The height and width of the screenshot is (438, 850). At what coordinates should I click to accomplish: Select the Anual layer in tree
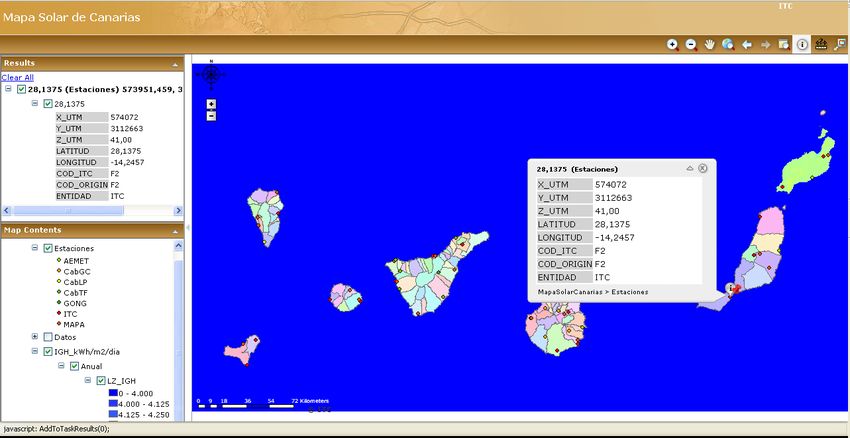[92, 366]
